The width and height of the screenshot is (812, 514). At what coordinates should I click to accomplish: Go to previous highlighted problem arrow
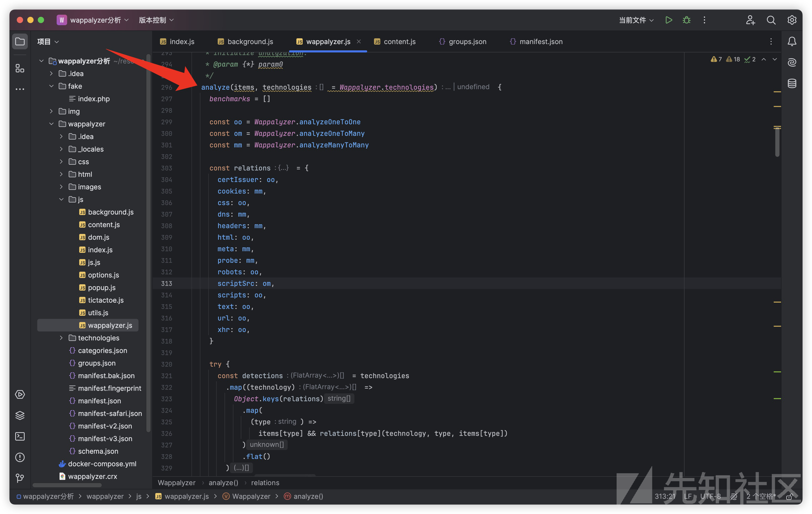764,59
